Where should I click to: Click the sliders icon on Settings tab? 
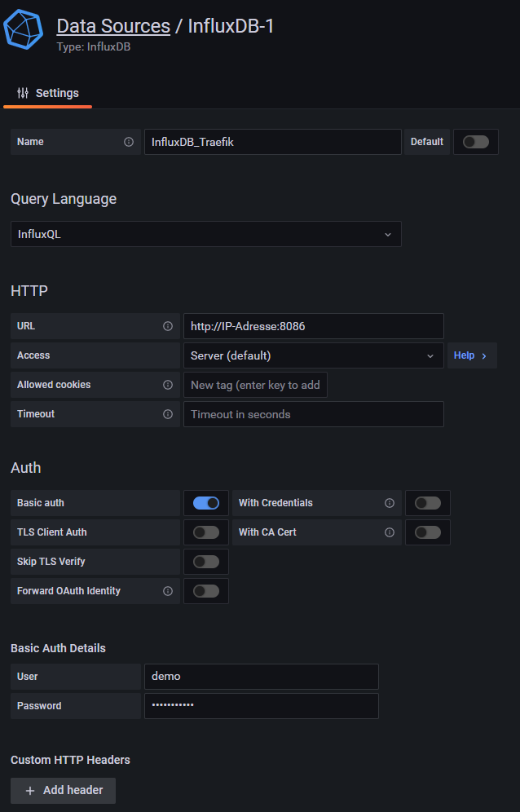click(23, 93)
